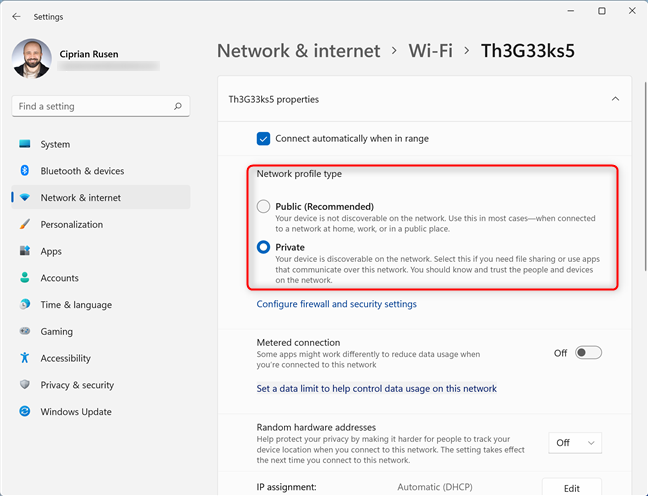
Task: Click Wi-Fi breadcrumb in header
Action: click(x=431, y=51)
